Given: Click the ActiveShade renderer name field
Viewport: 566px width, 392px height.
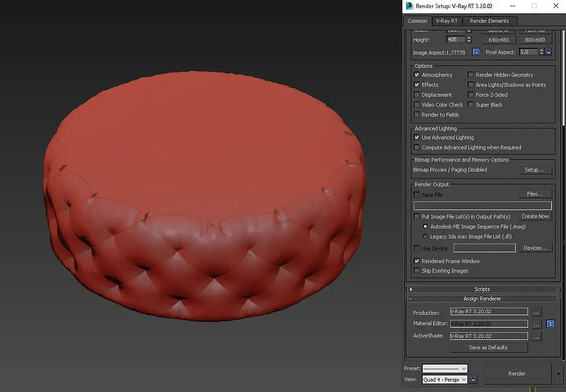Looking at the screenshot, I should [x=489, y=336].
